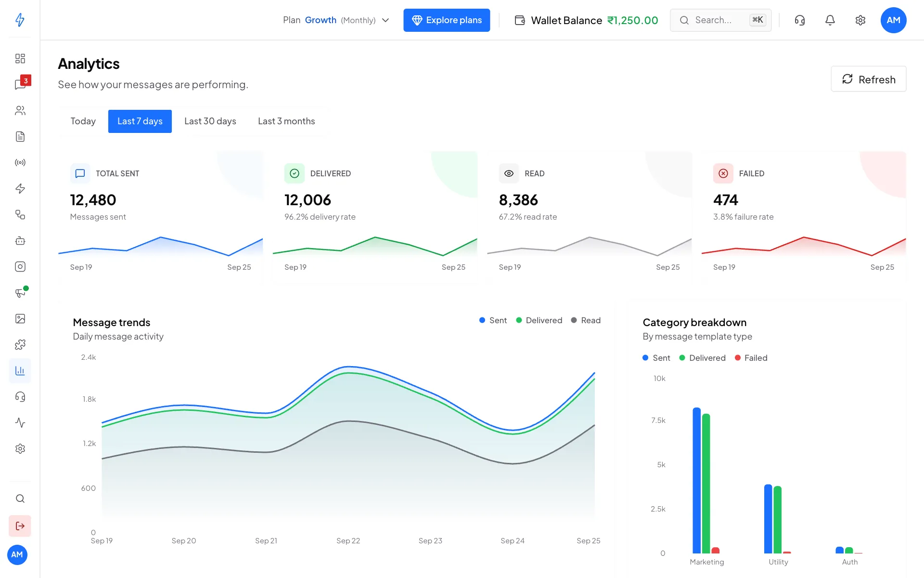Click the 96.2% delivery rate text

coord(320,217)
